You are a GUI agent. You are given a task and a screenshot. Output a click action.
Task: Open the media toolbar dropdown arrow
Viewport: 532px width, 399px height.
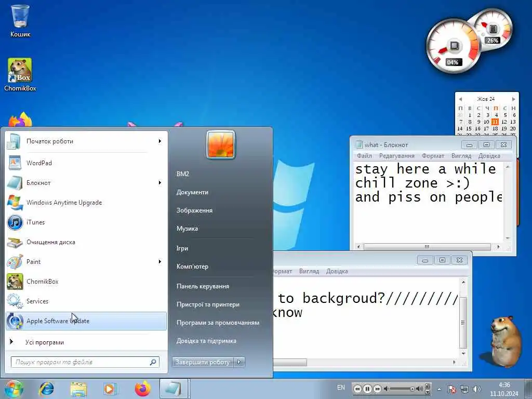coord(428,392)
